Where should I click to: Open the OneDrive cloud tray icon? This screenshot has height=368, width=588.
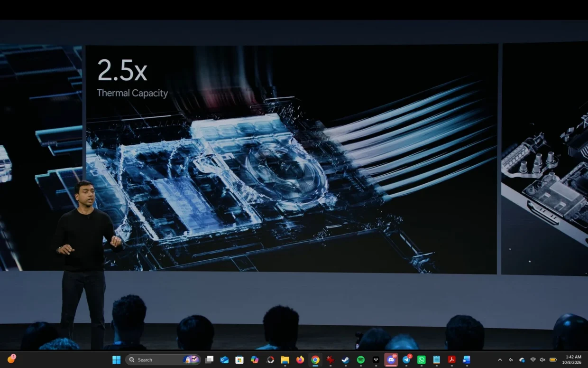click(x=522, y=360)
